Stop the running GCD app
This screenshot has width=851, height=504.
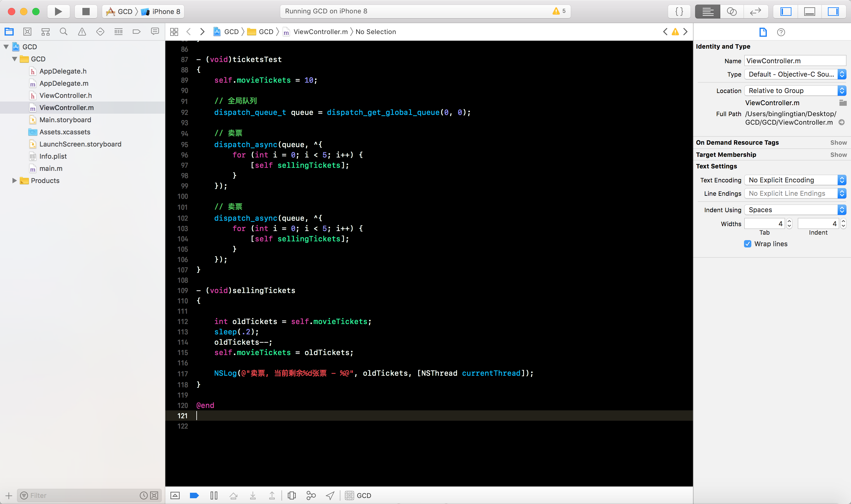pyautogui.click(x=86, y=12)
